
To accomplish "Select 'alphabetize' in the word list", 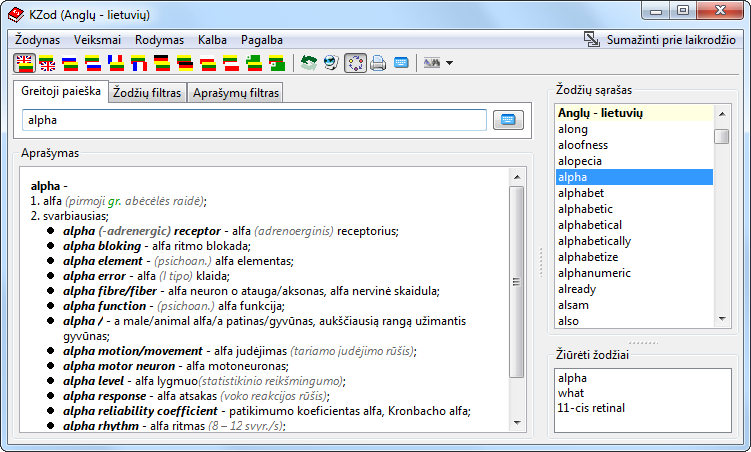I will (x=634, y=257).
